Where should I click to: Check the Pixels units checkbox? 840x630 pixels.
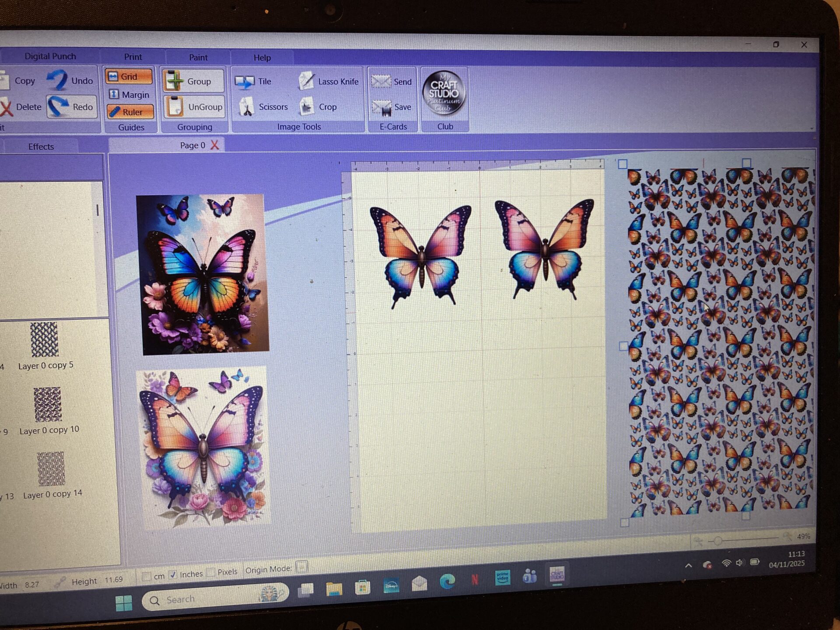coord(211,572)
